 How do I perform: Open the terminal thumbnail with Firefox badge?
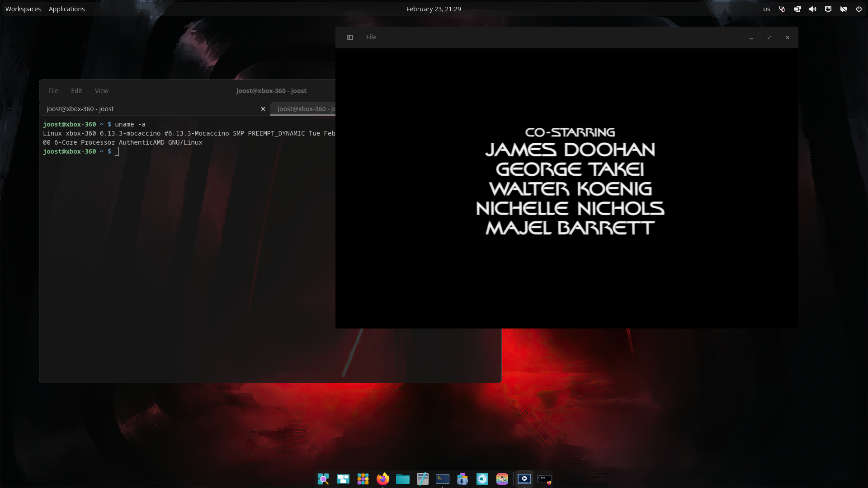point(544,479)
